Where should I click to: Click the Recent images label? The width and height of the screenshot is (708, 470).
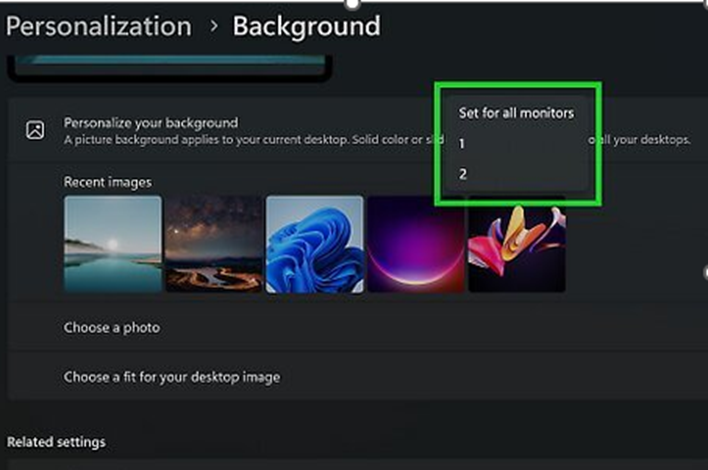pyautogui.click(x=107, y=182)
